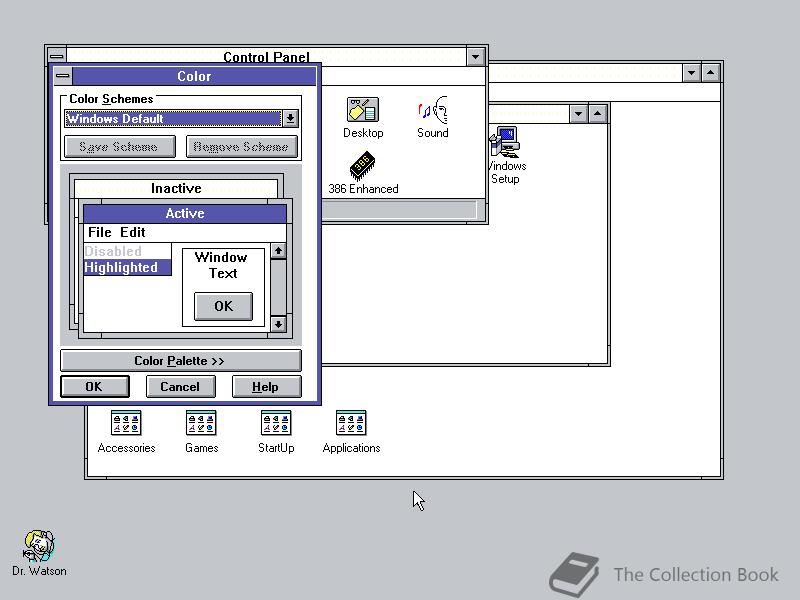Expand the Color Palette >> section
Screen dimensions: 800x600
coord(181,361)
